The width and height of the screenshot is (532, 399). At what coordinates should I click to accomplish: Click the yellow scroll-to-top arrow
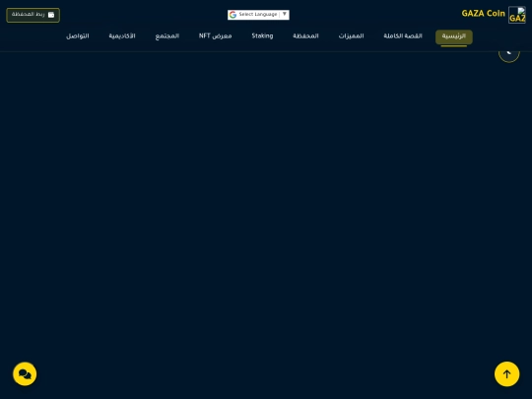coord(506,374)
